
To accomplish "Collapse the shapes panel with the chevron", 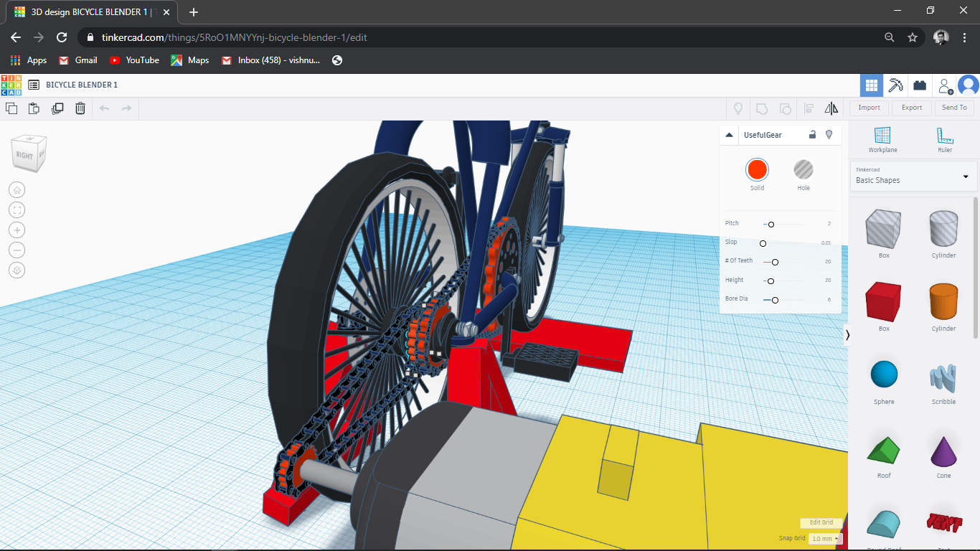I will [848, 334].
